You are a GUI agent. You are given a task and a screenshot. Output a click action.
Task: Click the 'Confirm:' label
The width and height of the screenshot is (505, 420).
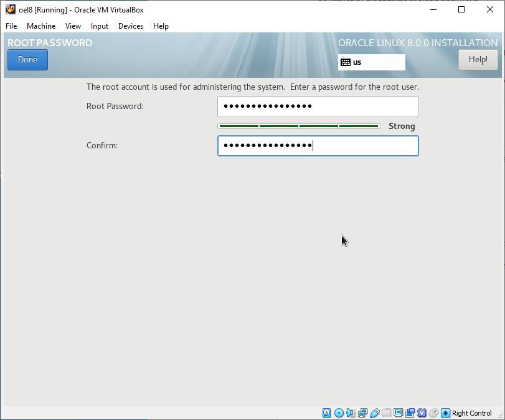click(x=102, y=145)
